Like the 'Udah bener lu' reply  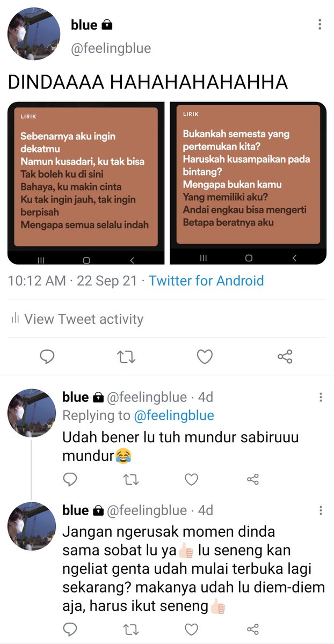click(x=192, y=480)
